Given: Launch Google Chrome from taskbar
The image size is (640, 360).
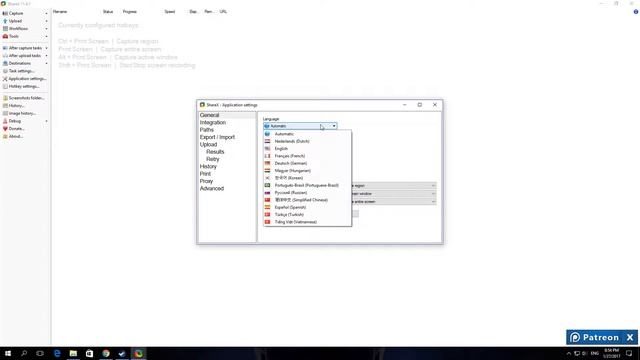Looking at the screenshot, I should pos(106,353).
